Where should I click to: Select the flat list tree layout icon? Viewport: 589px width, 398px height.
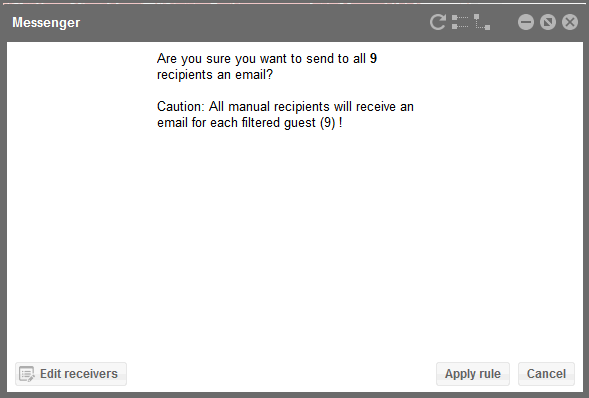pos(460,22)
